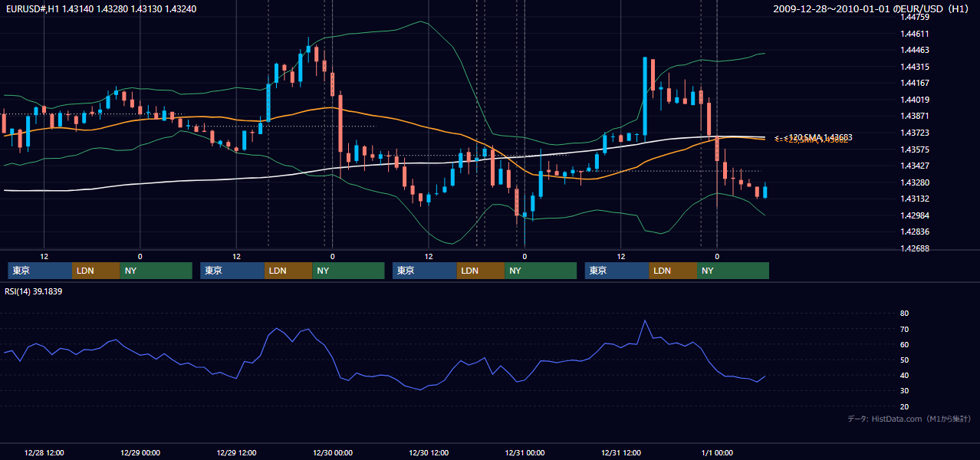Click the RSI level 80 label

click(x=904, y=314)
